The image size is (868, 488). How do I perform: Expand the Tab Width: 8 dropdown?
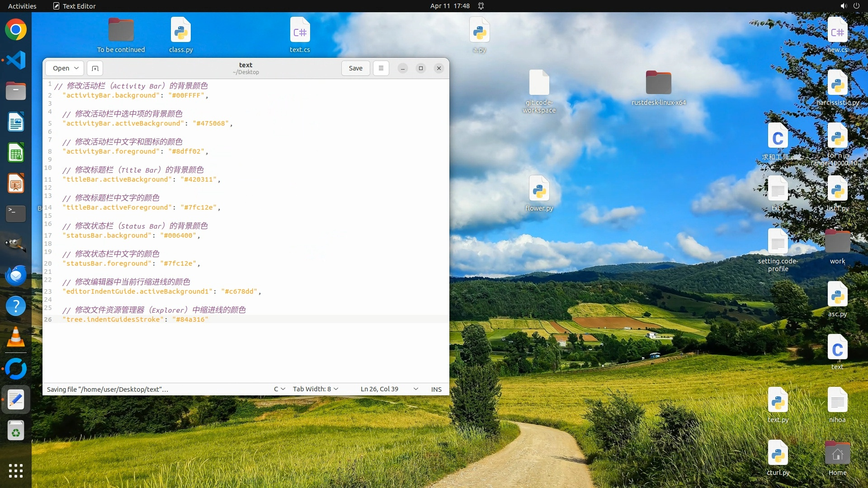coord(316,389)
